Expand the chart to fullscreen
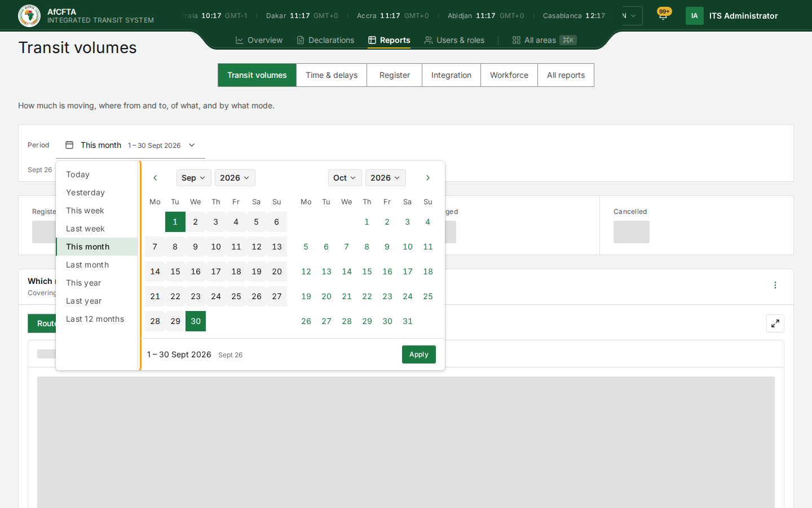The width and height of the screenshot is (812, 508). pyautogui.click(x=775, y=323)
